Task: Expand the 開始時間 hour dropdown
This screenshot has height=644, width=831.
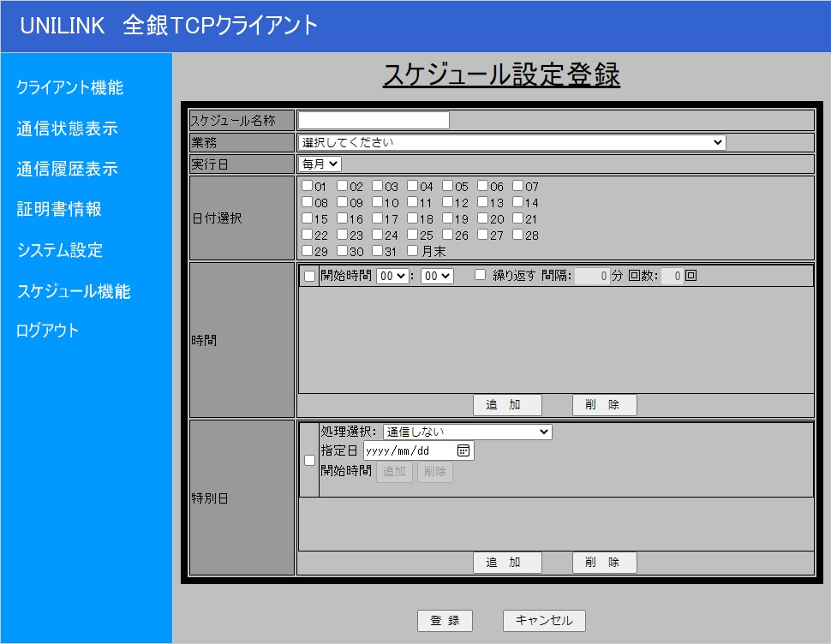Action: pos(392,276)
